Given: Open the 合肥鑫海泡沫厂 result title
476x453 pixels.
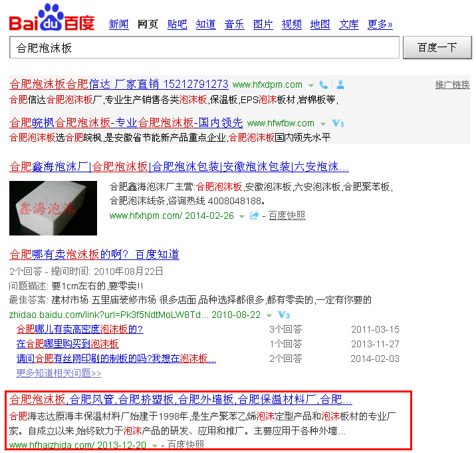Looking at the screenshot, I should [179, 166].
